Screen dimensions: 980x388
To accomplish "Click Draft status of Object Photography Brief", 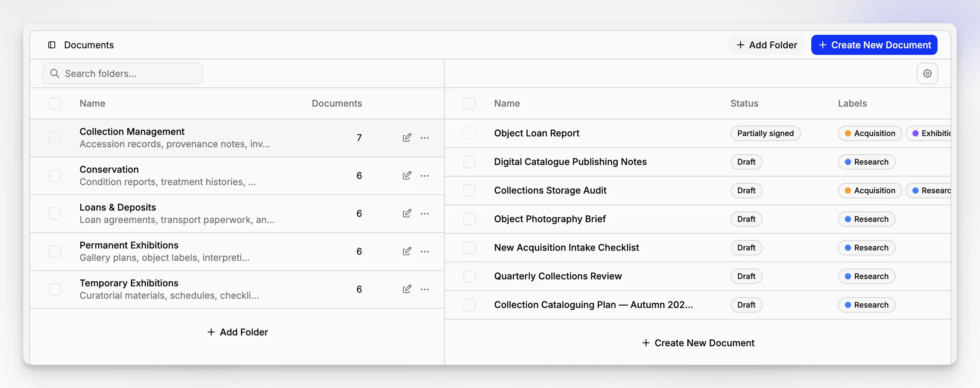I will click(746, 219).
